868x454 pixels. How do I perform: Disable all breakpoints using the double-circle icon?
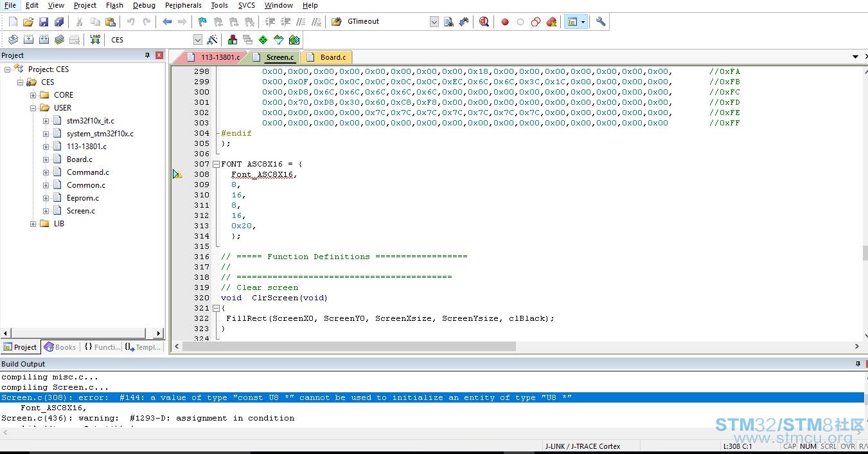536,22
